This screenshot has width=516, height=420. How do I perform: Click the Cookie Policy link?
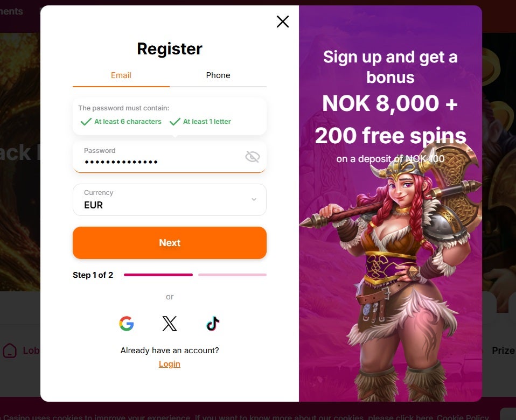[463, 417]
